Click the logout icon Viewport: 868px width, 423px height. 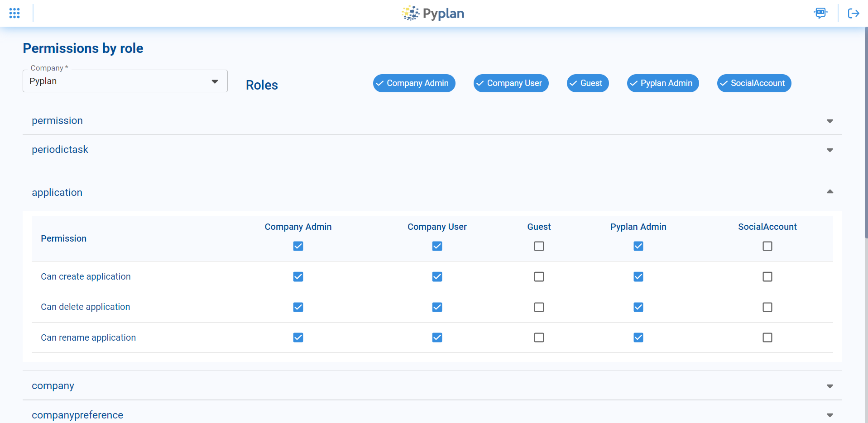pos(853,13)
